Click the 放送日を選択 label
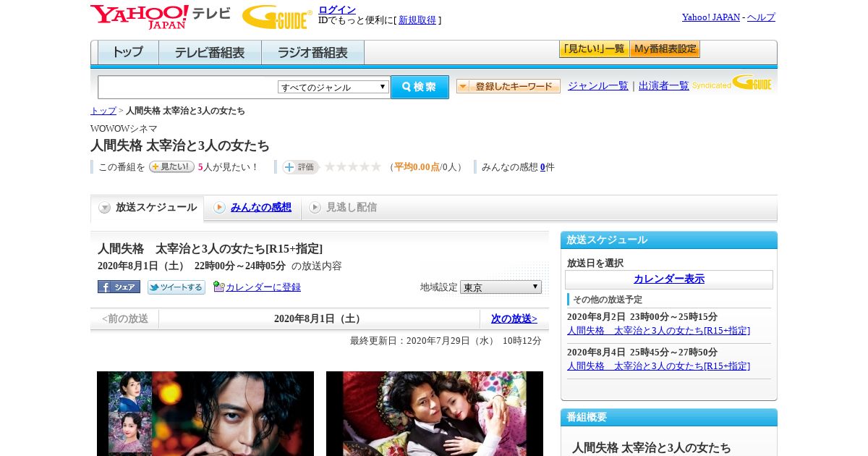Screen dimensions: 868x456 click(595, 263)
